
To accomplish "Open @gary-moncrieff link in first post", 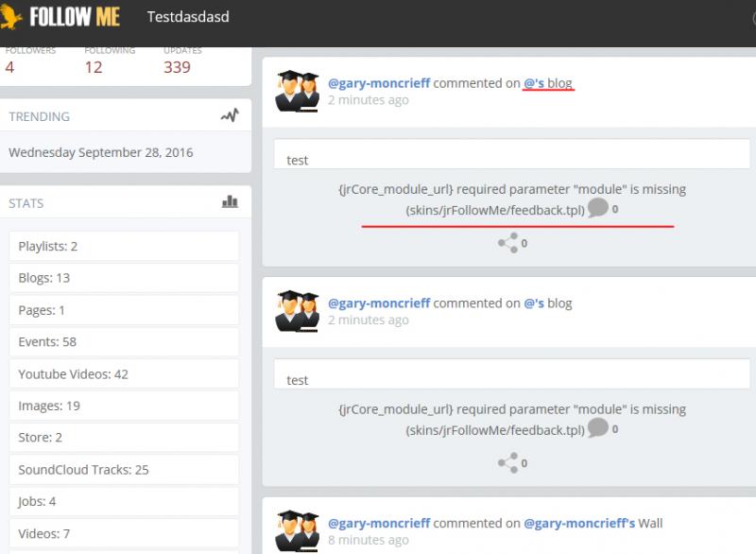I will (x=379, y=83).
